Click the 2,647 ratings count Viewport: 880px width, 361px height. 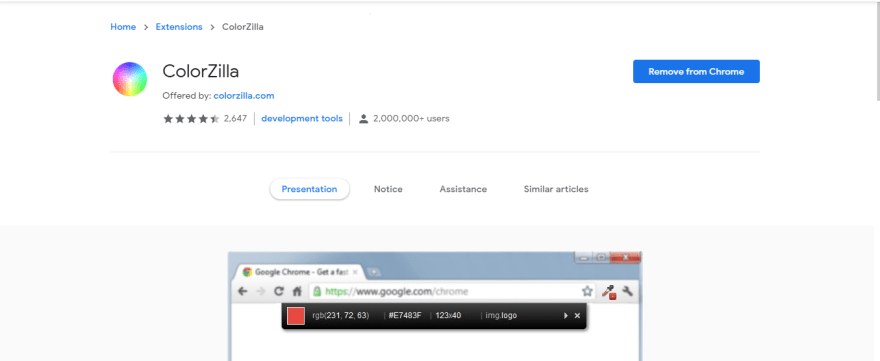[235, 118]
